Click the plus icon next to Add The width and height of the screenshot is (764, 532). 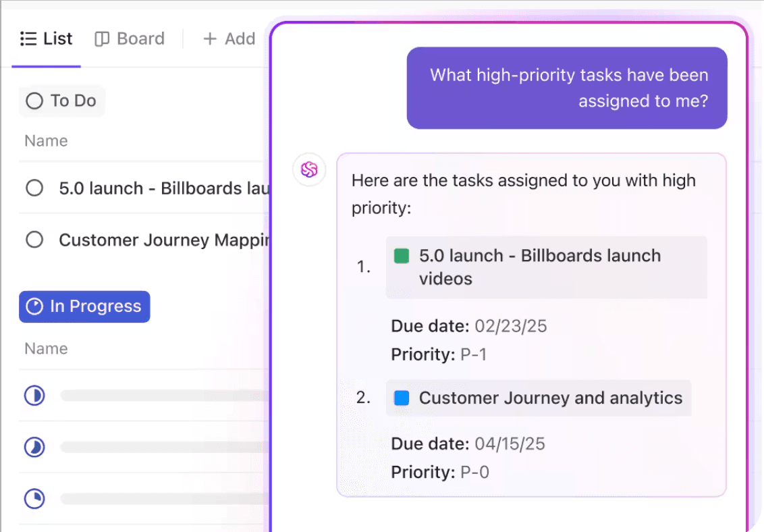pos(210,38)
